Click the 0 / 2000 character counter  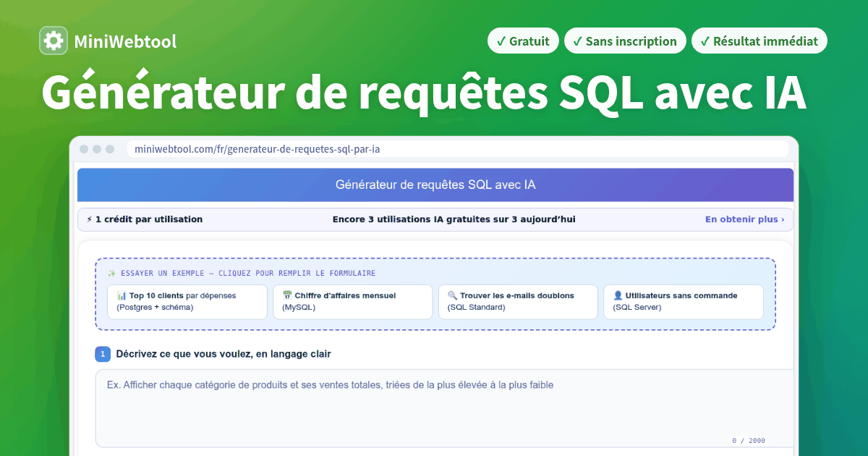749,440
